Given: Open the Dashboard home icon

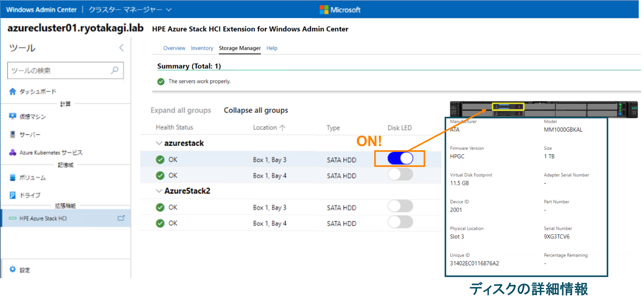Looking at the screenshot, I should tap(12, 92).
